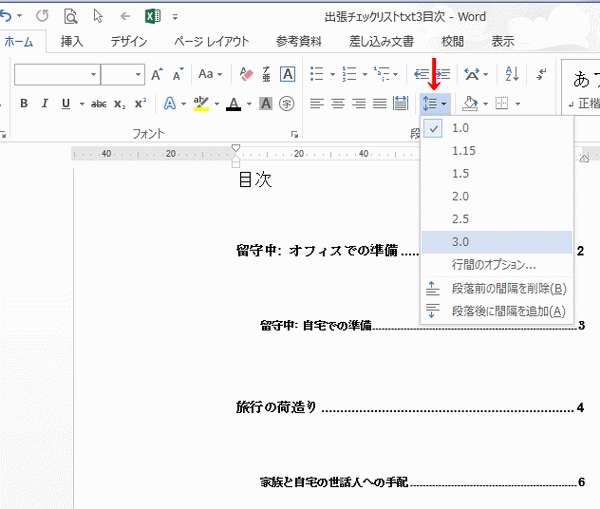Open the ページ レイアウト tab
This screenshot has height=509, width=600.
(x=212, y=41)
